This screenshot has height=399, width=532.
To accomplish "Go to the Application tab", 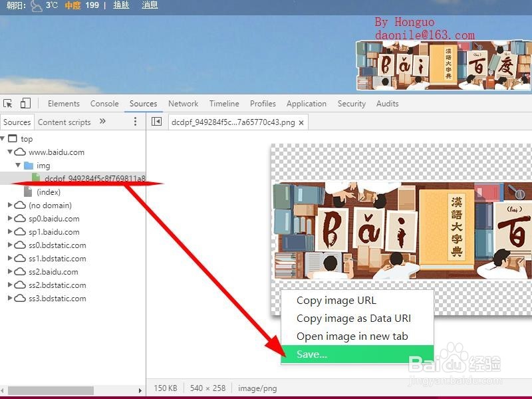I will click(307, 104).
